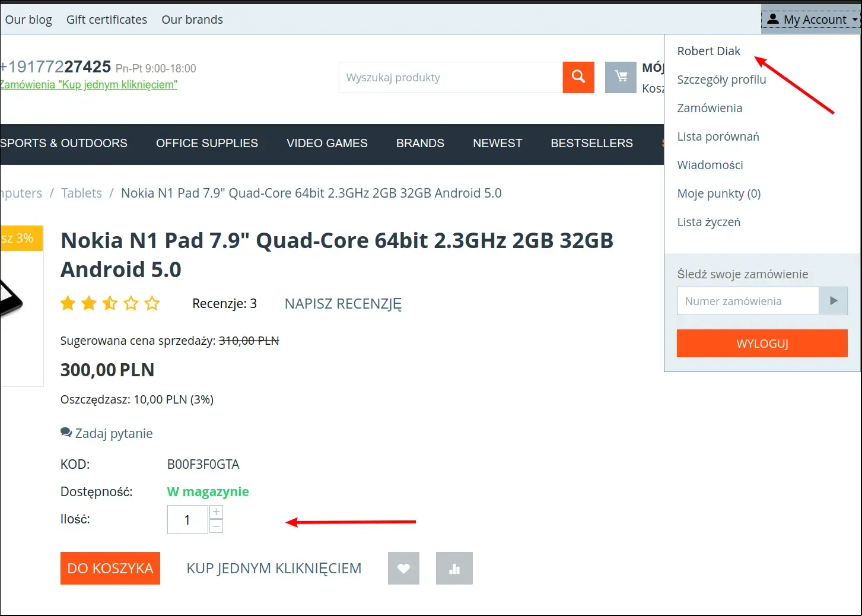
Task: Open Zadaj pytanie link
Action: [114, 433]
